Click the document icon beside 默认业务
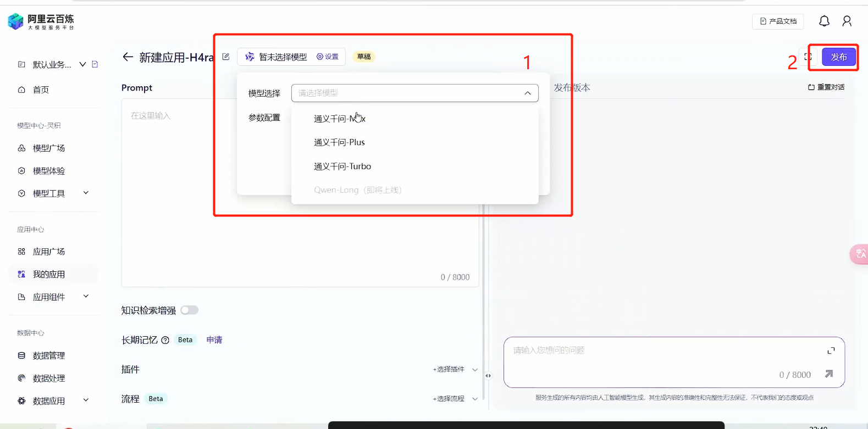Image resolution: width=868 pixels, height=429 pixels. click(95, 64)
